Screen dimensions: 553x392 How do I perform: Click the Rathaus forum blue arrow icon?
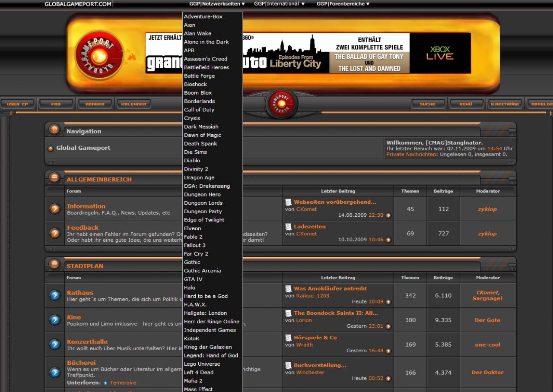click(55, 295)
